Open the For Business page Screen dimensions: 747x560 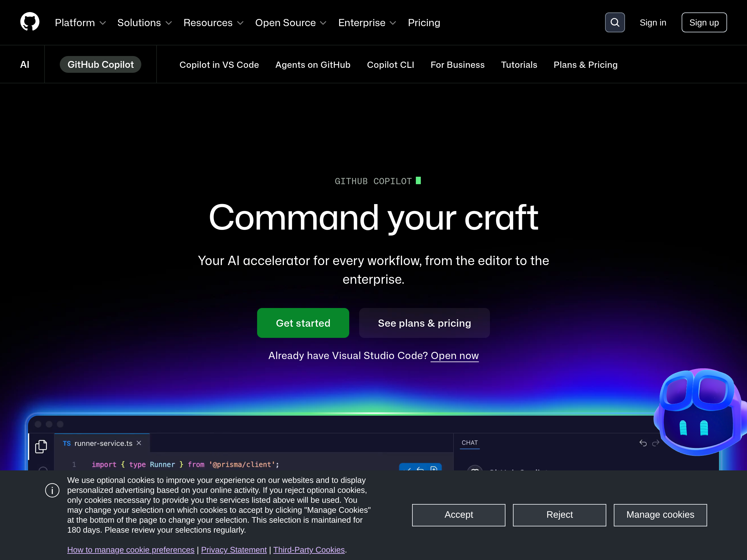[x=457, y=65]
